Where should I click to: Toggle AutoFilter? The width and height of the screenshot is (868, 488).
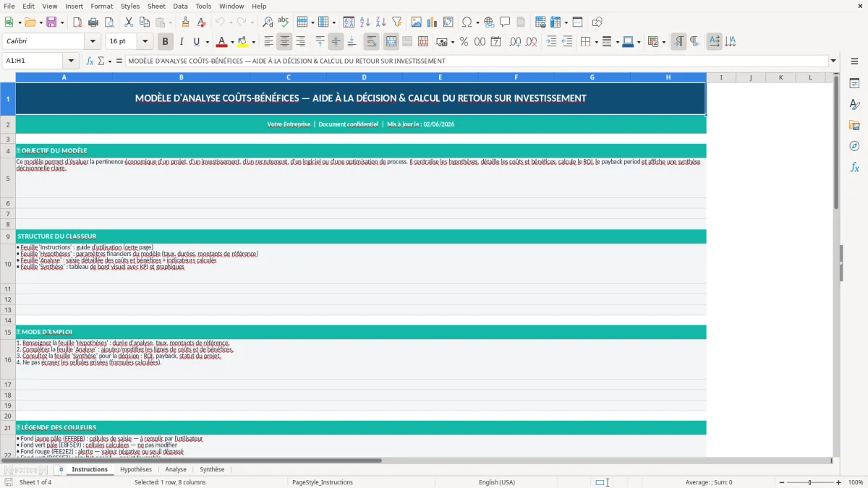coord(397,22)
